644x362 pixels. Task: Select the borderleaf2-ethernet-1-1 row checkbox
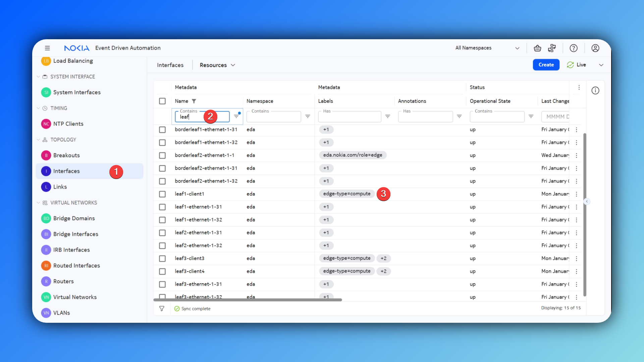point(162,156)
